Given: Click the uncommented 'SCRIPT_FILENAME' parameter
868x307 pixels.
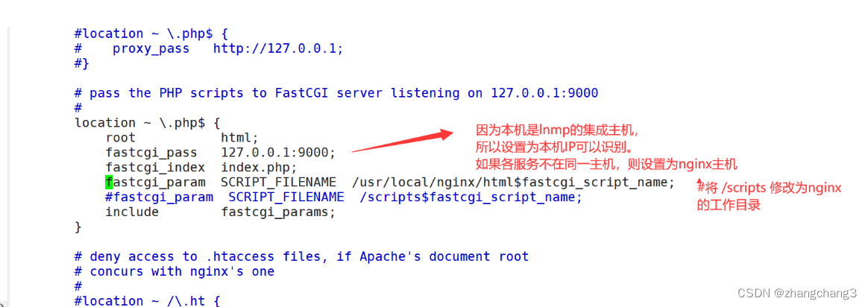Looking at the screenshot, I should tap(278, 183).
